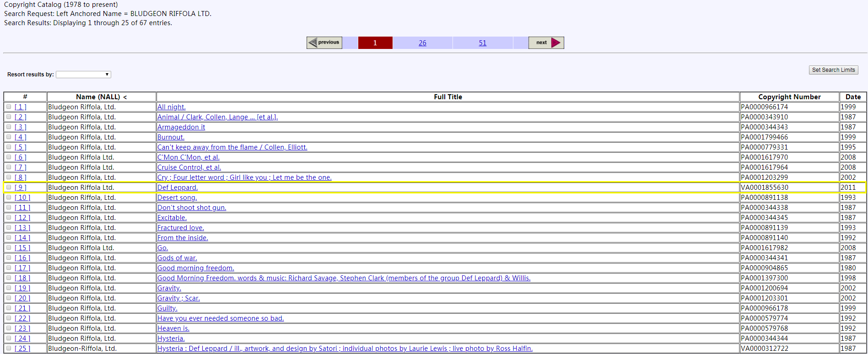Viewport: 868px width, 354px height.
Task: Open Can't keep away from the flame
Action: 232,147
